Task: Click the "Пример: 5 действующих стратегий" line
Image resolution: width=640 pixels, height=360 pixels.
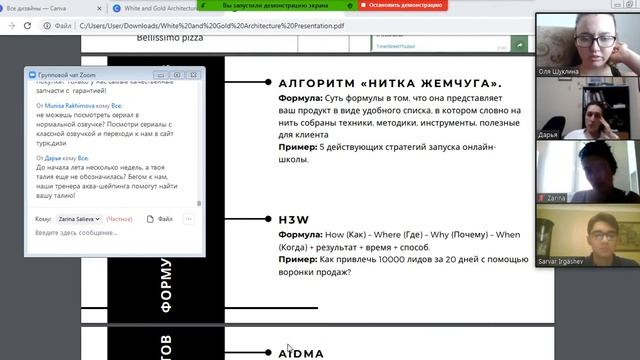Action: click(387, 147)
